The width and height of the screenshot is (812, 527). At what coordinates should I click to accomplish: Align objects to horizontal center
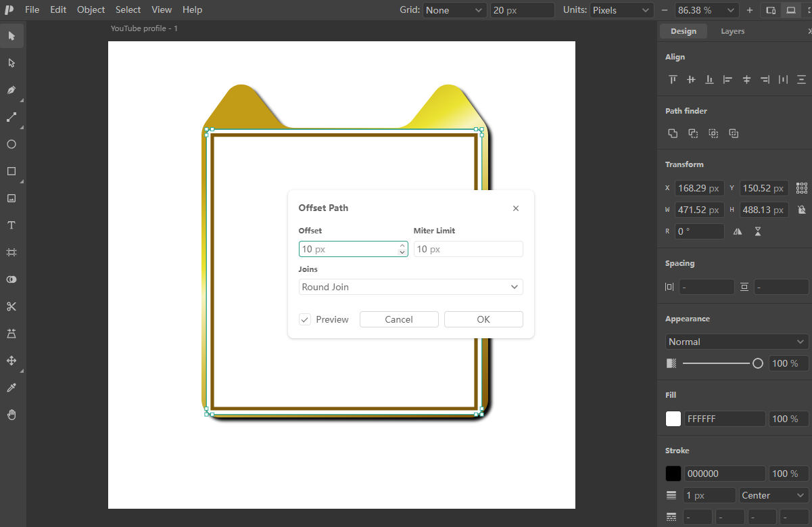click(x=746, y=79)
